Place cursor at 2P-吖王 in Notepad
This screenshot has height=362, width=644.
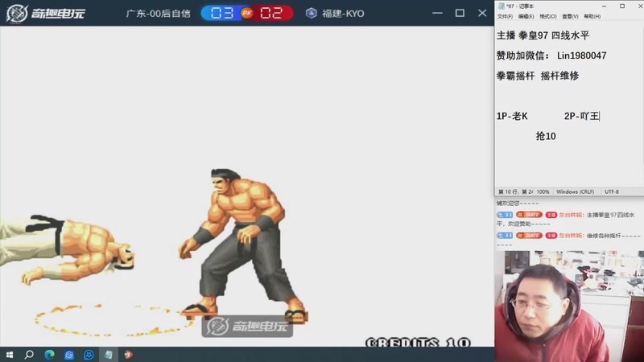tap(582, 116)
